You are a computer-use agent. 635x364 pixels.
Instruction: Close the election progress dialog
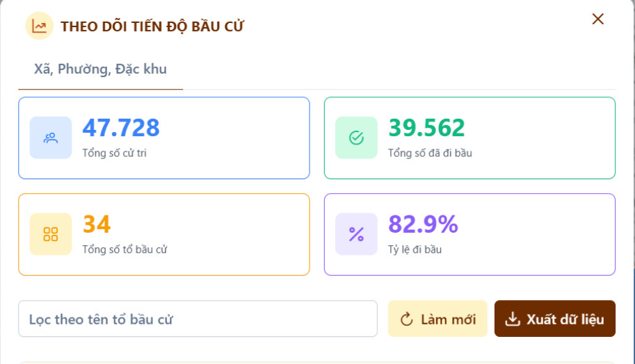coord(597,19)
